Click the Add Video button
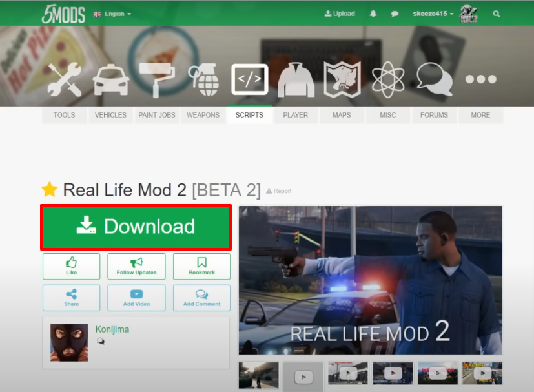Screen dimensions: 534x392 [x=136, y=298]
